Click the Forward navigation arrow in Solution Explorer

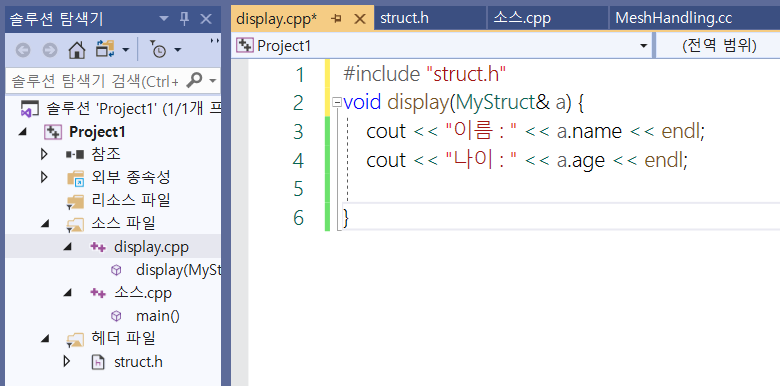[49, 50]
